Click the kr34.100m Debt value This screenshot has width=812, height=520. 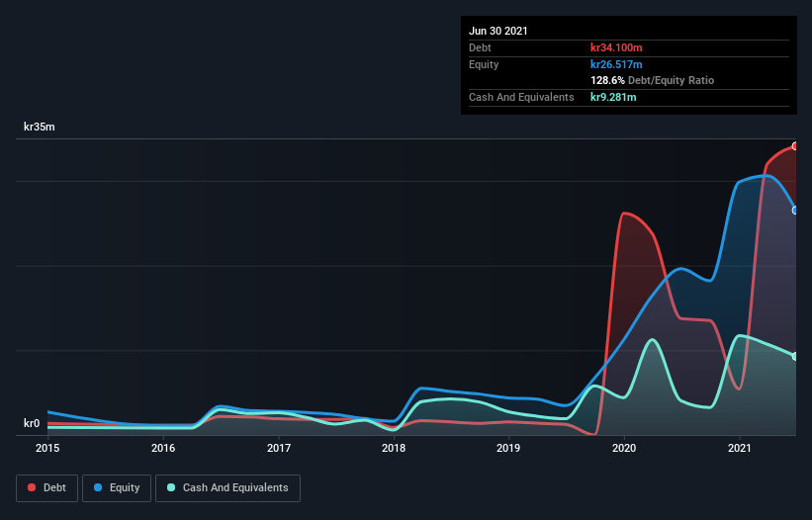[616, 47]
